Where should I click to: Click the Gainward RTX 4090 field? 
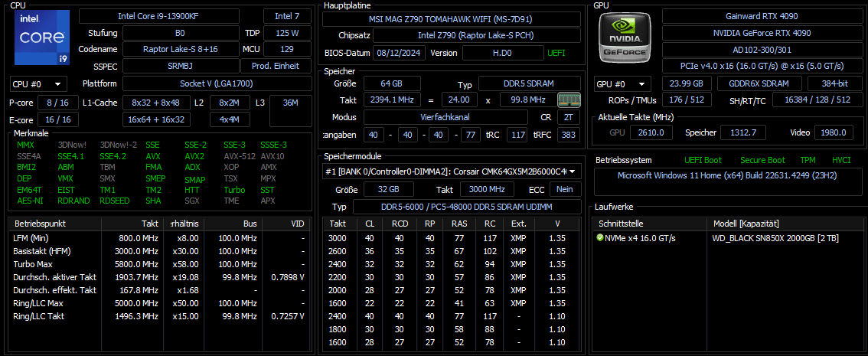coord(762,16)
